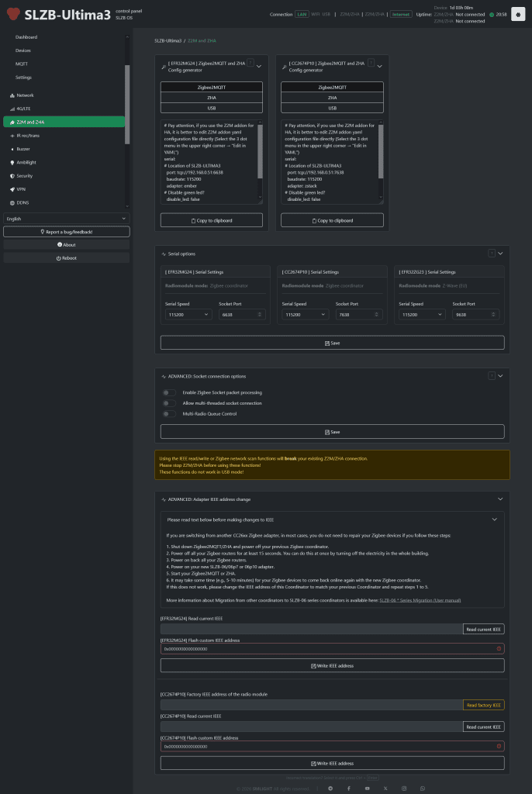The image size is (532, 794).
Task: Turn on Multi-Radio Queue Control
Action: click(169, 414)
